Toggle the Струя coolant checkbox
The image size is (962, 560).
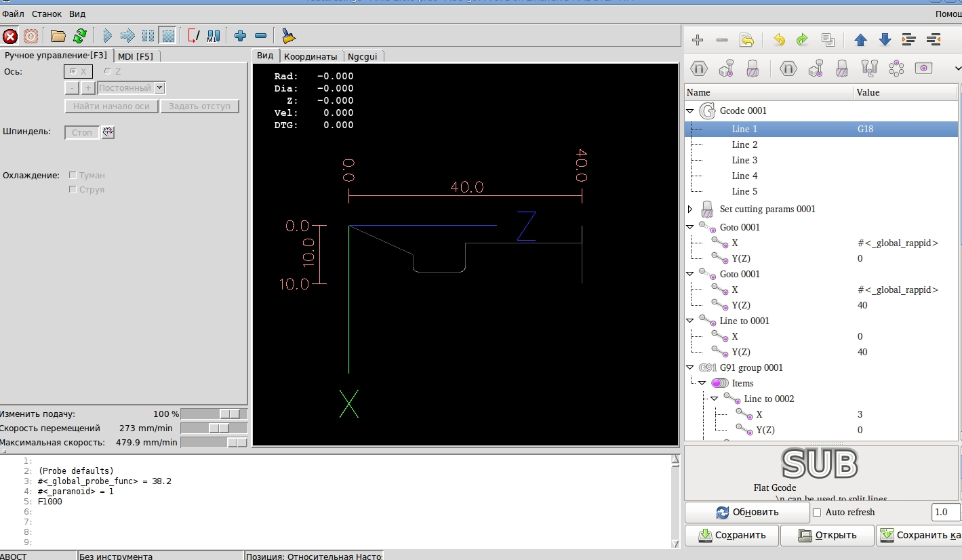pos(73,190)
